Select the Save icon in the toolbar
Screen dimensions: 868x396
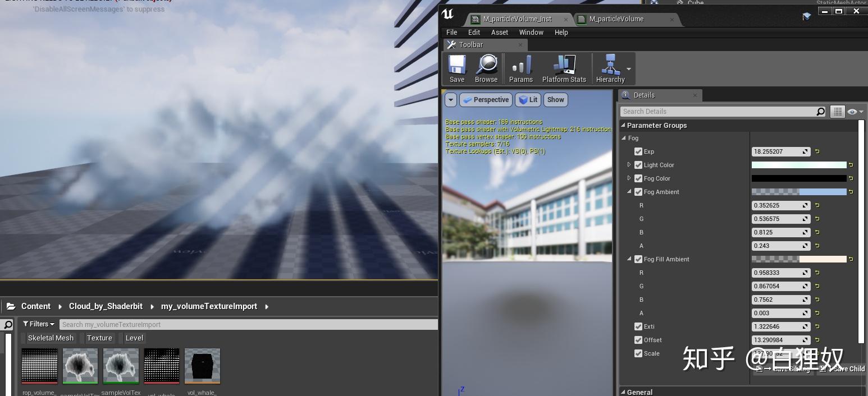coord(456,67)
